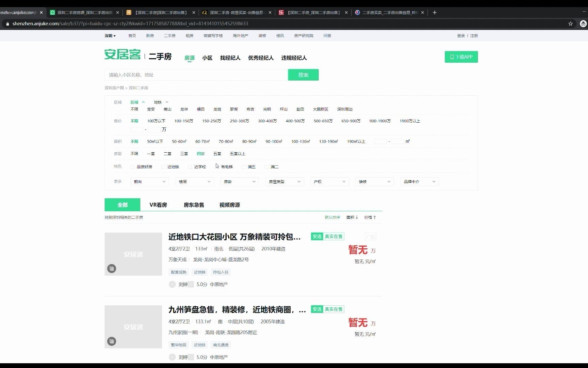Viewport: 588px width, 368px height.
Task: Select the 三室 room type
Action: pyautogui.click(x=184, y=154)
